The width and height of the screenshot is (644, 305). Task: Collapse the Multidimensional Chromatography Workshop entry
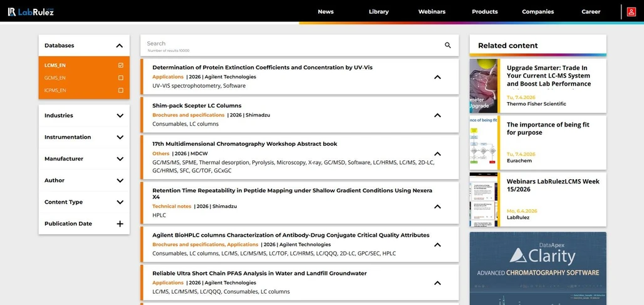tap(437, 153)
